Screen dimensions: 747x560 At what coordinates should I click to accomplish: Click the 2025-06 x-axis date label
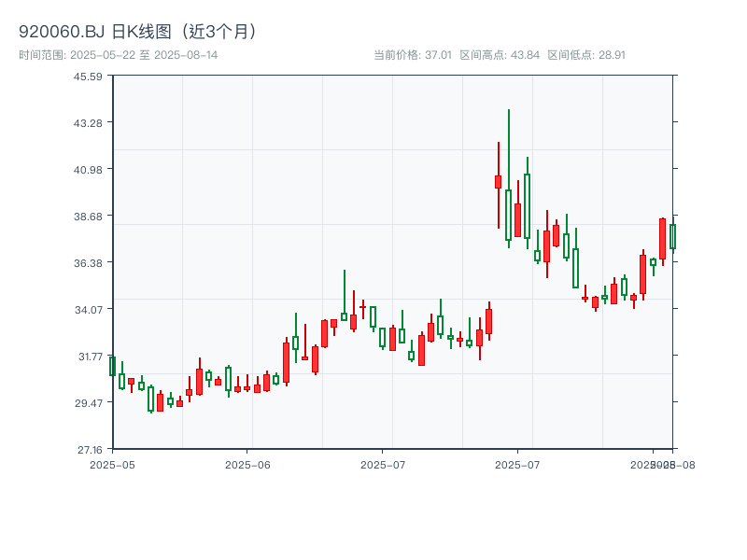click(247, 464)
